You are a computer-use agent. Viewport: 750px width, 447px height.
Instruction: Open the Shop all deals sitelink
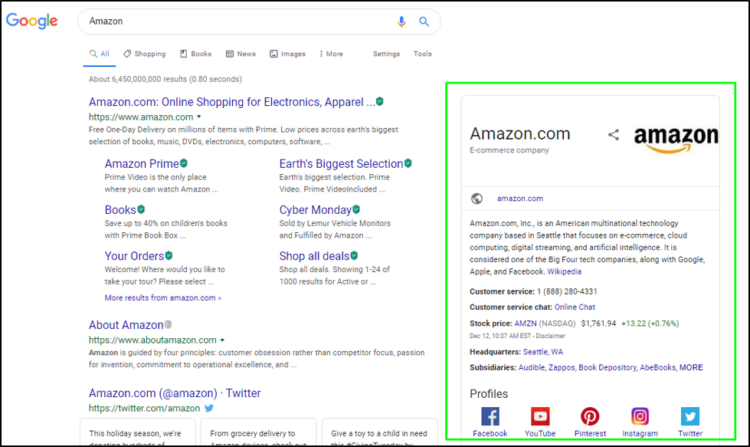pos(314,256)
